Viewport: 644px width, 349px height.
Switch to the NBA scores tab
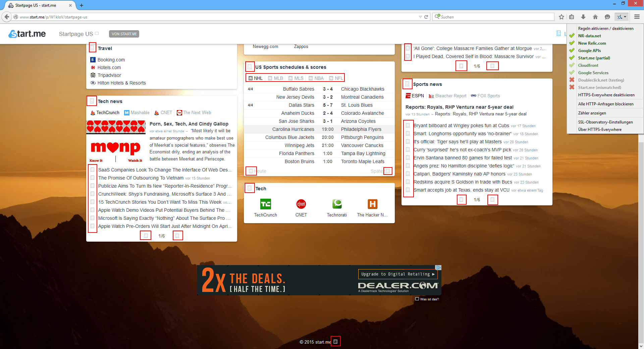point(316,78)
